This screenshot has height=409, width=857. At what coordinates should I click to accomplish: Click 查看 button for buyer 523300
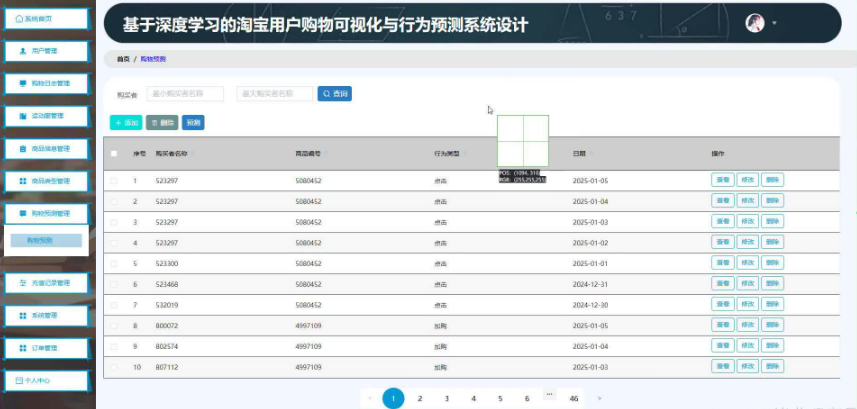[x=723, y=262]
